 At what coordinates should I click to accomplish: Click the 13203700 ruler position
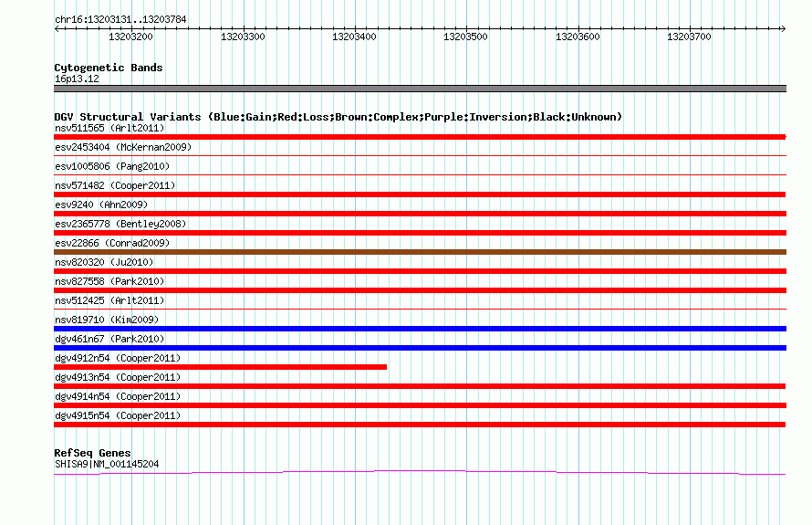[x=689, y=37]
